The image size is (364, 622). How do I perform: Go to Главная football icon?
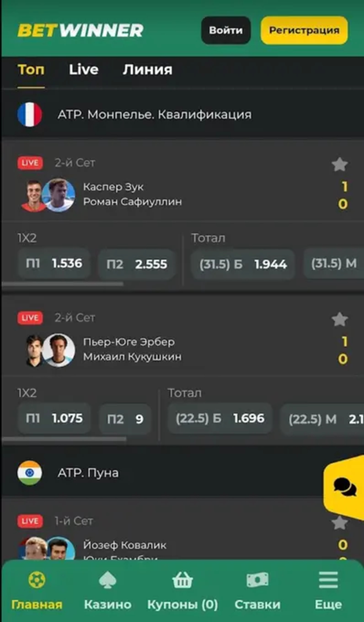[37, 580]
